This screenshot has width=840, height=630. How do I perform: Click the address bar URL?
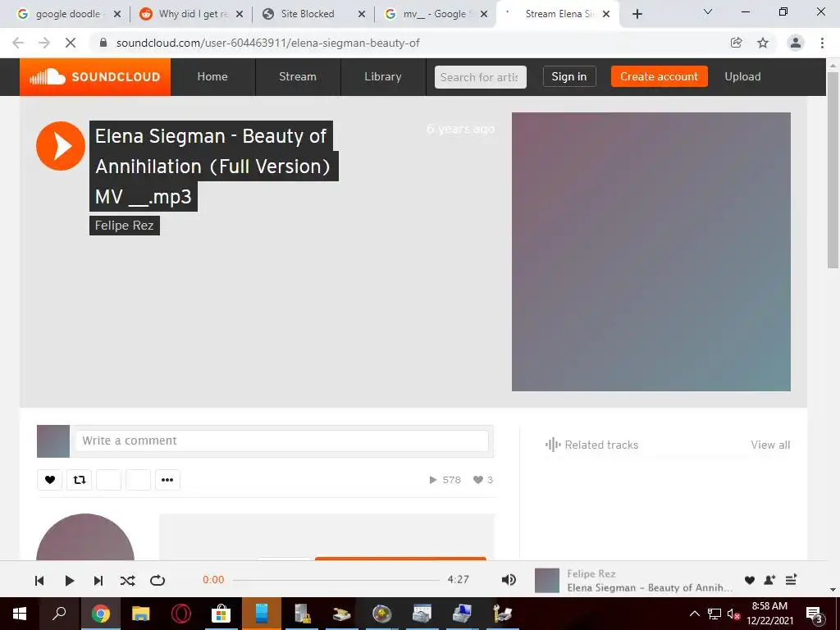268,43
